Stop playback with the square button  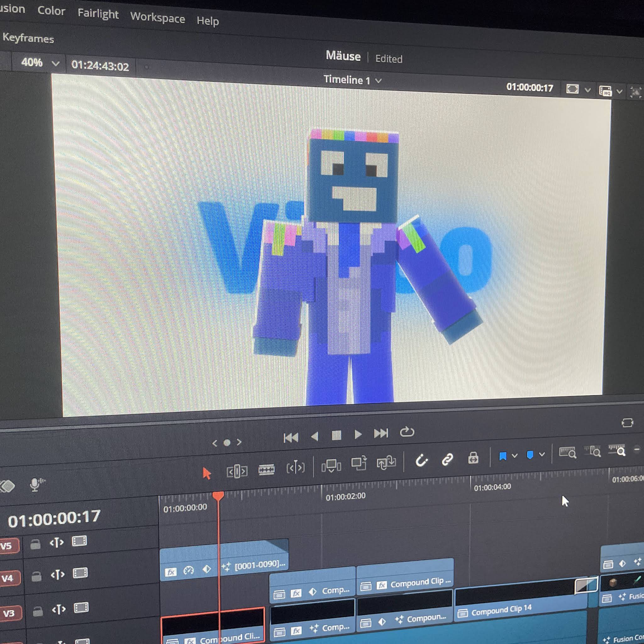click(x=337, y=435)
